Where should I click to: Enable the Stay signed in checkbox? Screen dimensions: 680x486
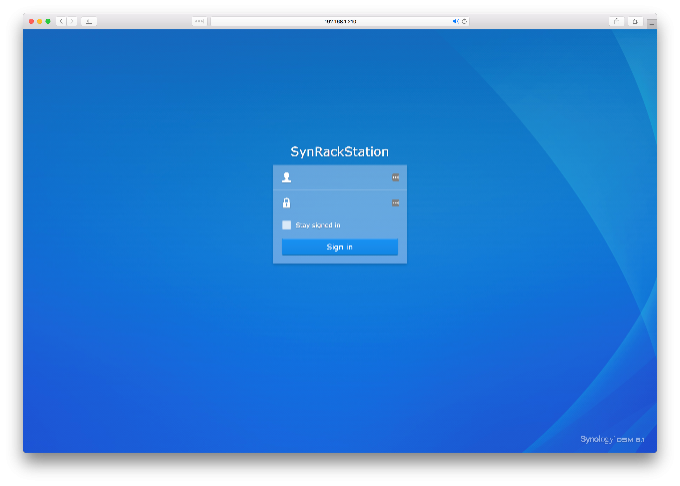287,225
